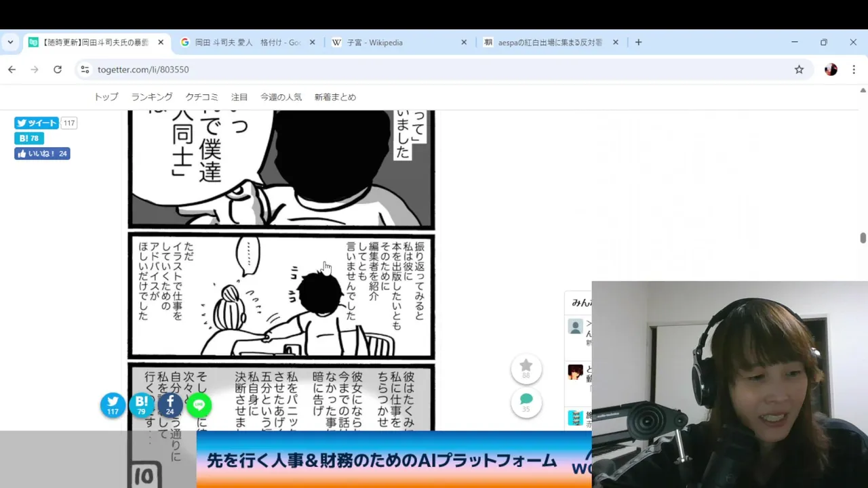This screenshot has width=868, height=488.
Task: Close the togetter tab
Action: pyautogui.click(x=161, y=42)
